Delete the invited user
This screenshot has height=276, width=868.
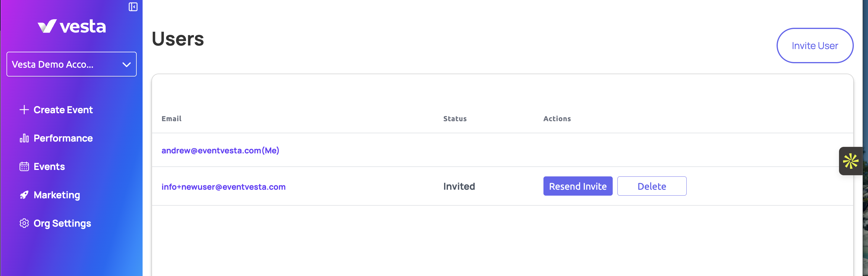pos(651,186)
